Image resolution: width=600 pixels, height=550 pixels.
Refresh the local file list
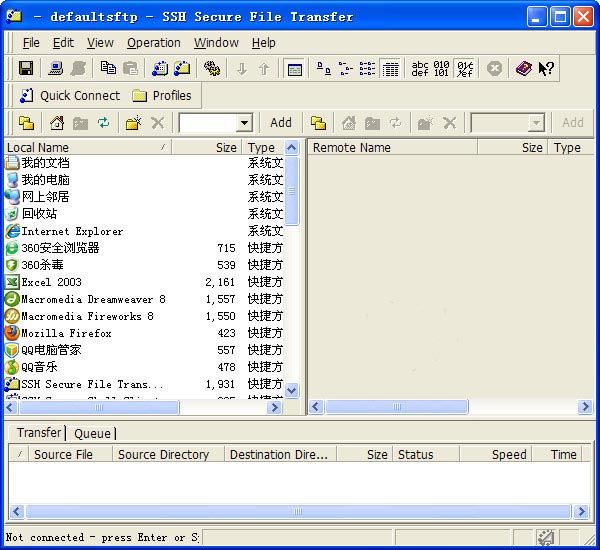click(103, 123)
